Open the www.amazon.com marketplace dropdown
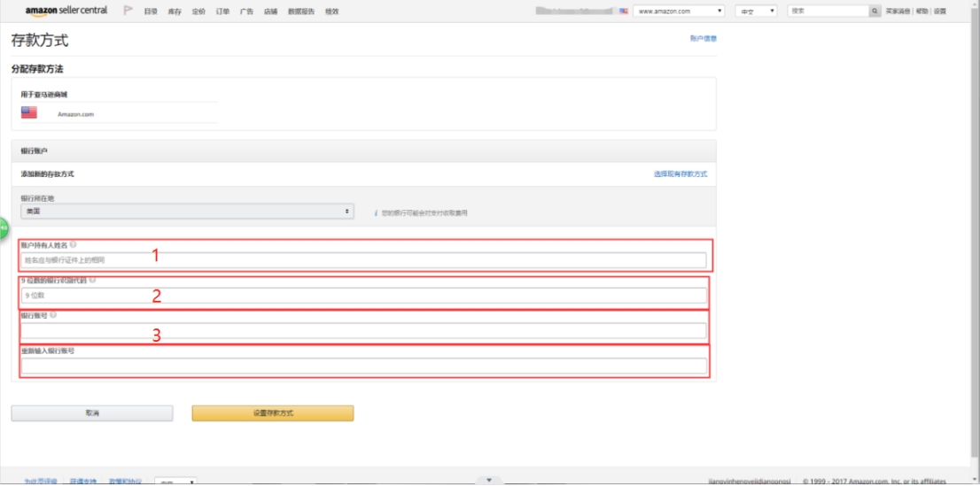 click(681, 11)
